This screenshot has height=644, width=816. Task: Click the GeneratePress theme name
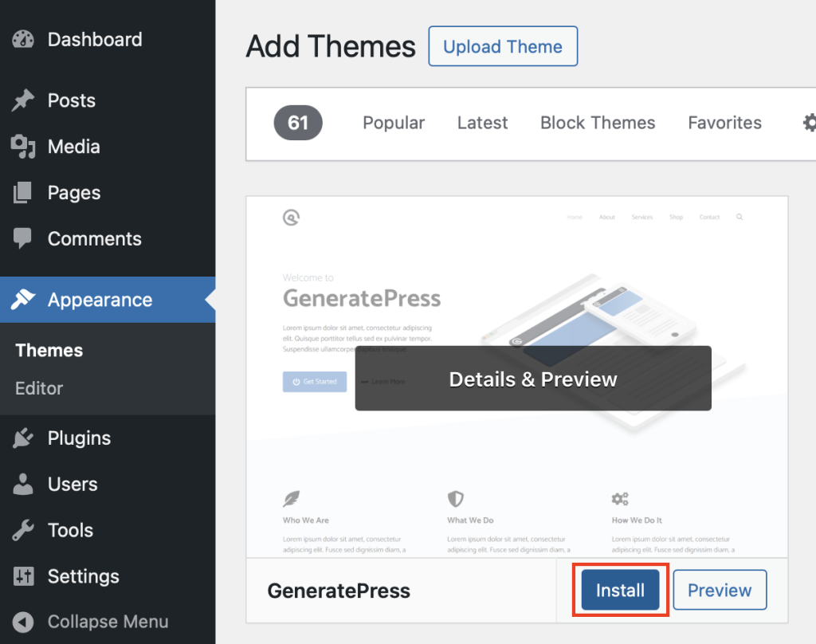click(339, 591)
